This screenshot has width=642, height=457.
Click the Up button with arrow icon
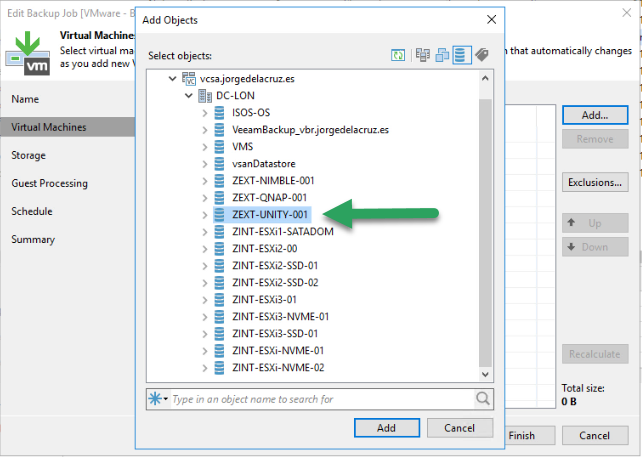tap(595, 223)
